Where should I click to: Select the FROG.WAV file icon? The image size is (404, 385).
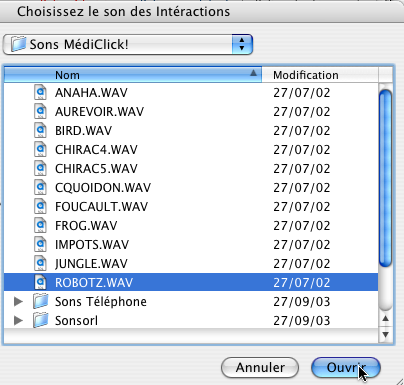pyautogui.click(x=40, y=225)
